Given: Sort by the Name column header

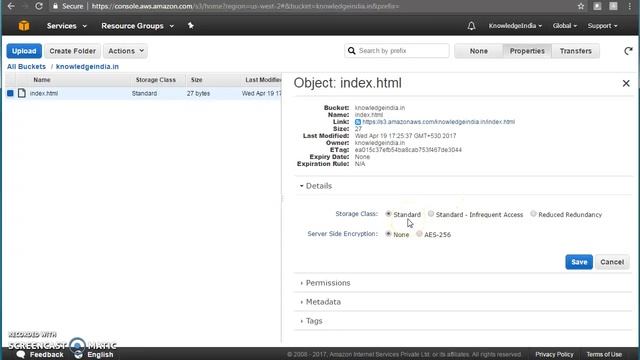Looking at the screenshot, I should tap(42, 80).
